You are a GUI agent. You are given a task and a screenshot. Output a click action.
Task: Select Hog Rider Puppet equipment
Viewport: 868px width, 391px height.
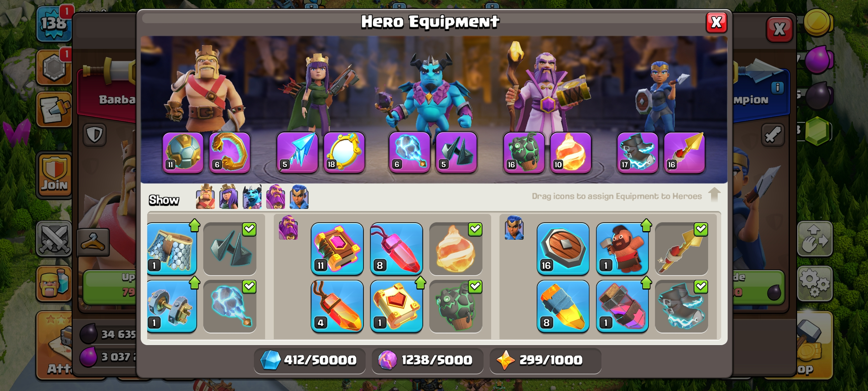(622, 249)
